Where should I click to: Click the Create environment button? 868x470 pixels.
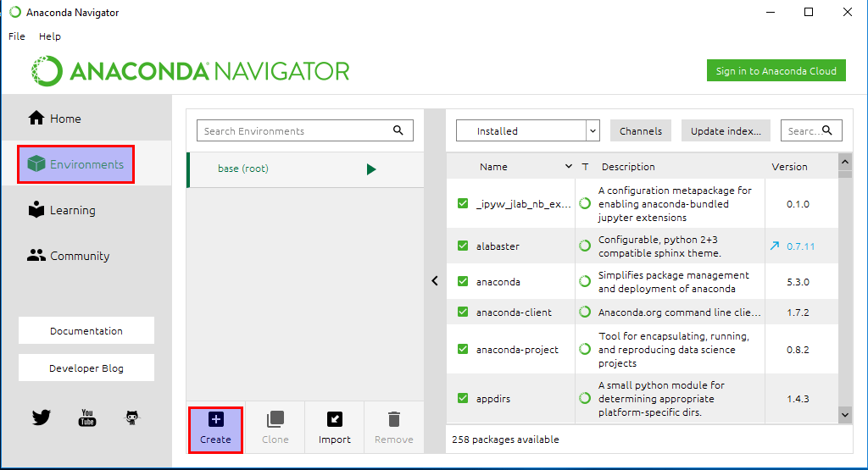[215, 429]
